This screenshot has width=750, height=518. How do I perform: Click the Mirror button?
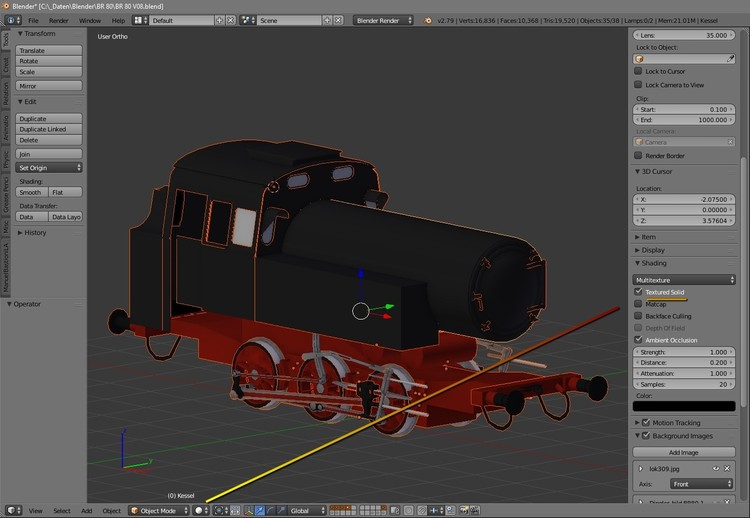pos(49,86)
